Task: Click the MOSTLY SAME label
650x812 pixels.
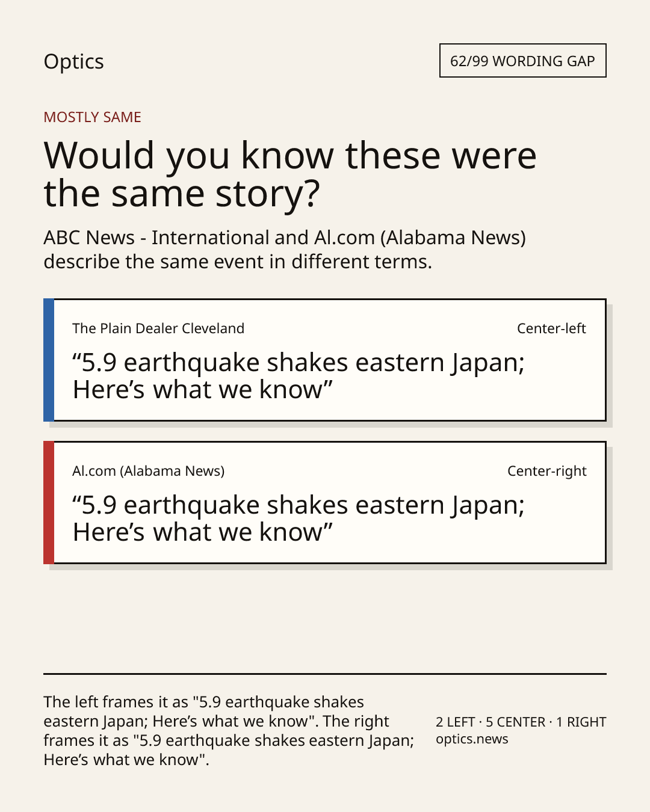Action: pos(92,117)
